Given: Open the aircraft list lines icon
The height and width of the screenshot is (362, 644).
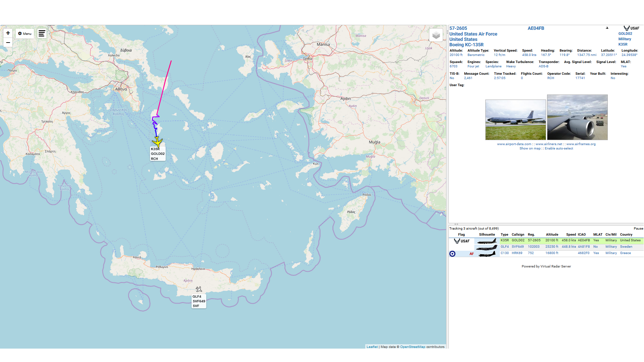Looking at the screenshot, I should coord(42,34).
